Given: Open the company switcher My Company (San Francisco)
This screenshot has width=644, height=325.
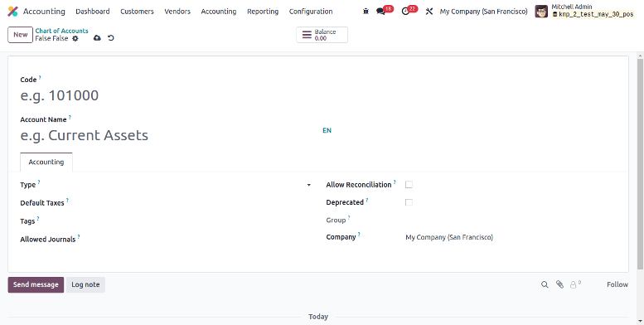Looking at the screenshot, I should tap(483, 12).
